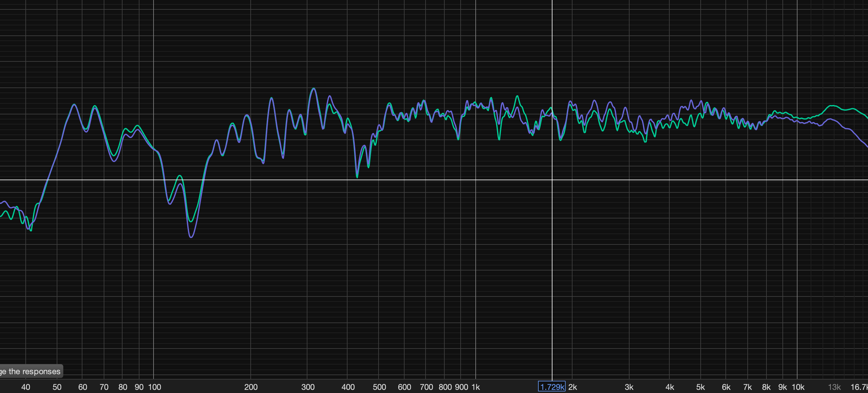The width and height of the screenshot is (868, 393).
Task: Click the 1k frequency axis label
Action: coord(475,387)
